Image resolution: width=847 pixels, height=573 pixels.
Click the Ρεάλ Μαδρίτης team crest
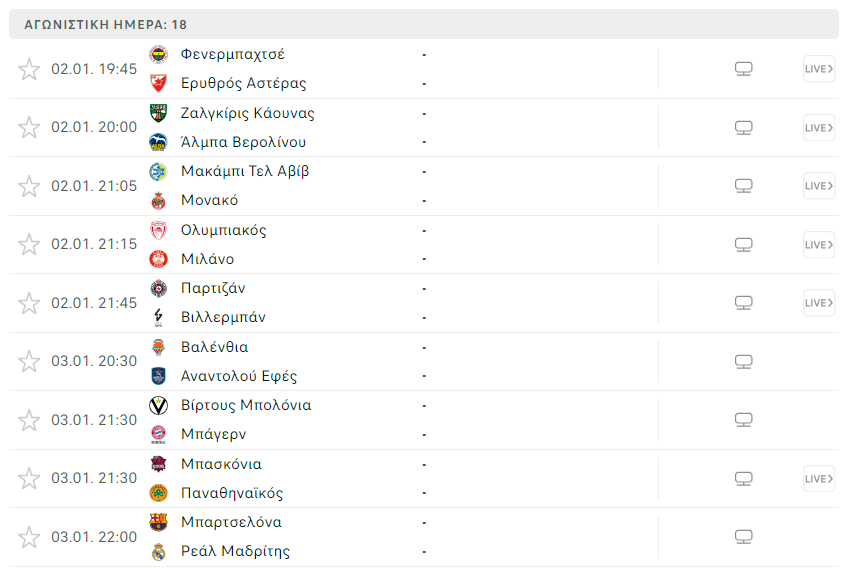point(158,551)
